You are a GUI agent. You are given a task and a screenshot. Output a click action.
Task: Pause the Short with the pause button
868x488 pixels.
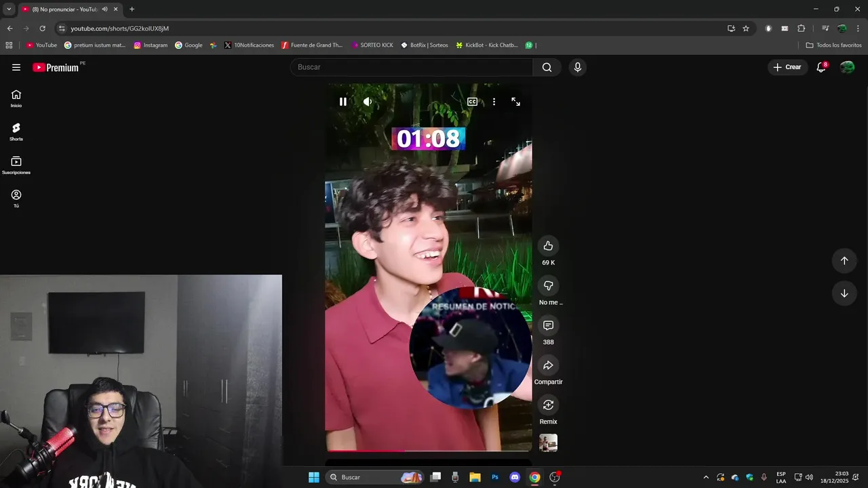click(x=343, y=102)
